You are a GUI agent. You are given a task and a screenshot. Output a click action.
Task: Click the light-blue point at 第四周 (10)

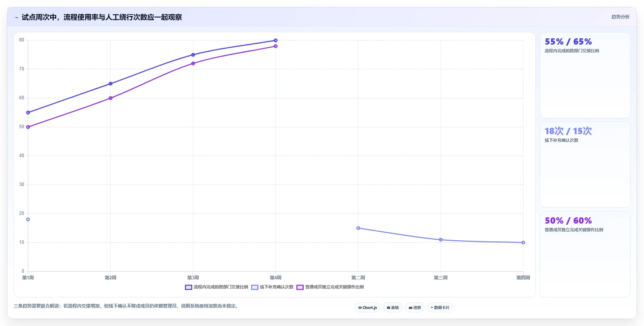[x=523, y=242]
